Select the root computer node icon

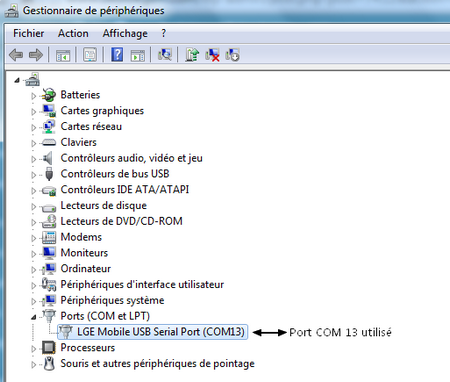pos(33,79)
